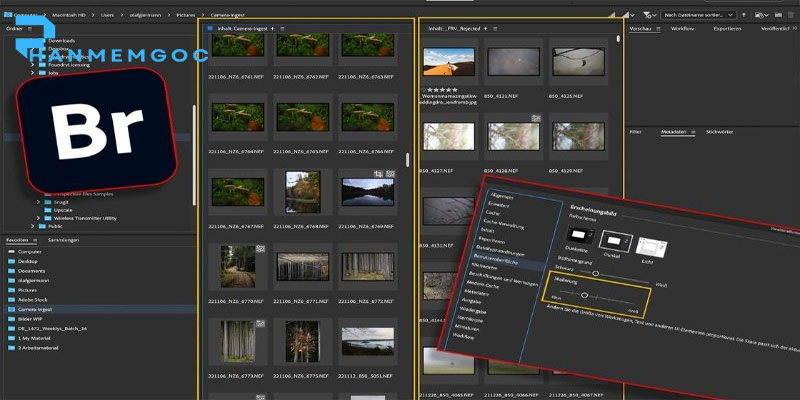Click _FRV_Rejected content panel scrollbar
Screen dimensions: 800x400
pos(618,38)
